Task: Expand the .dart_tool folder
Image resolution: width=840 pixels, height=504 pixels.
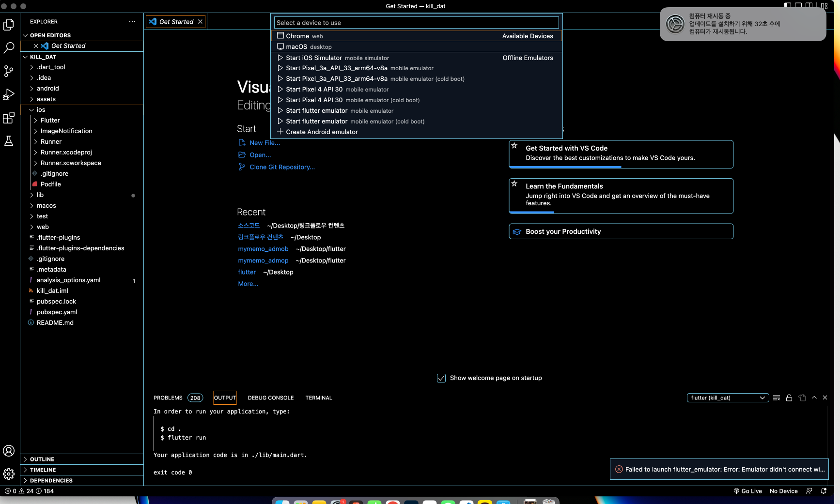Action: click(82, 67)
